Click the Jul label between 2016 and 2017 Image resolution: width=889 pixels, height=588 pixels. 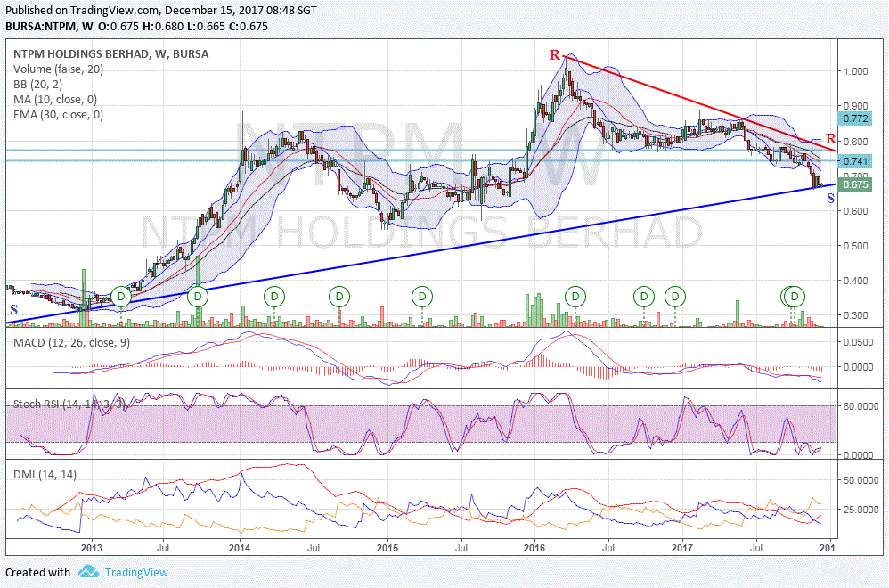coord(608,548)
